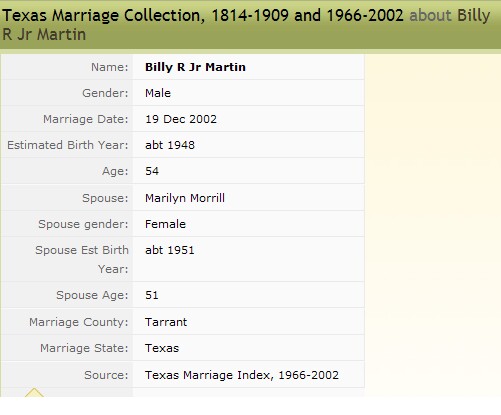This screenshot has width=501, height=415.
Task: Click the Age value 54
Action: pyautogui.click(x=152, y=171)
